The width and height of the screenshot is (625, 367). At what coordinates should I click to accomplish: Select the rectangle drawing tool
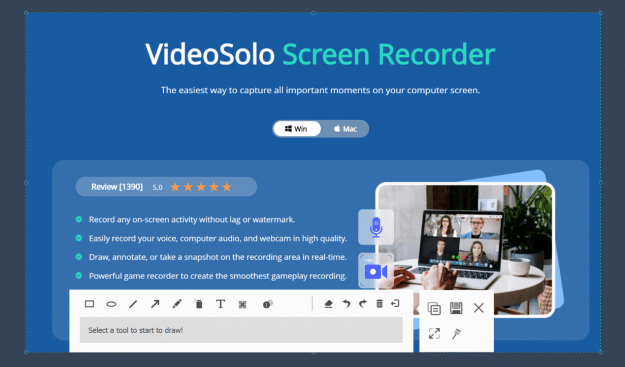pyautogui.click(x=89, y=304)
